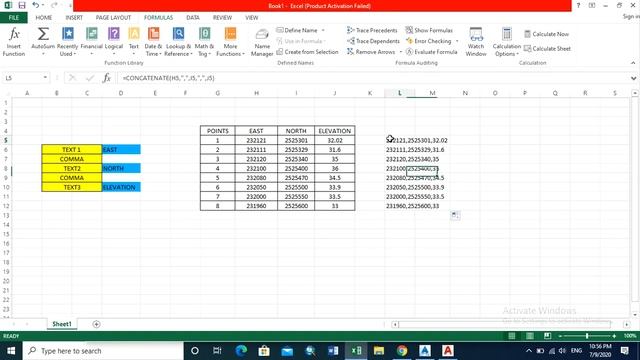Click the Save icon in quick access toolbar

22,5
